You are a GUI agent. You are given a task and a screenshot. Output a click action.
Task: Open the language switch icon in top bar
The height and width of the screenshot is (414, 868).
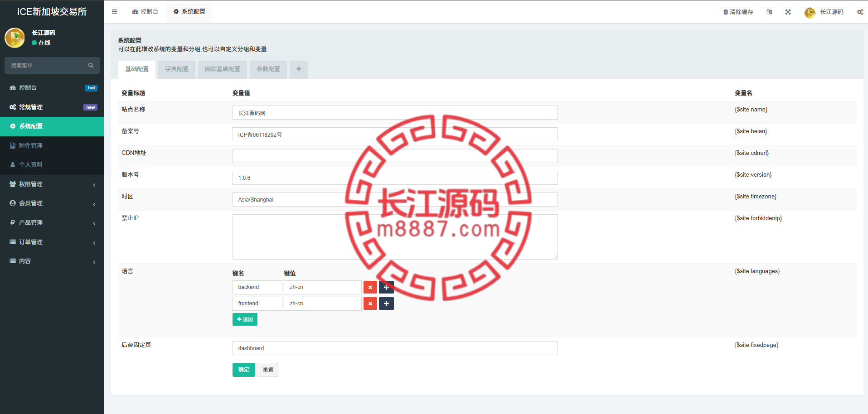tap(769, 12)
